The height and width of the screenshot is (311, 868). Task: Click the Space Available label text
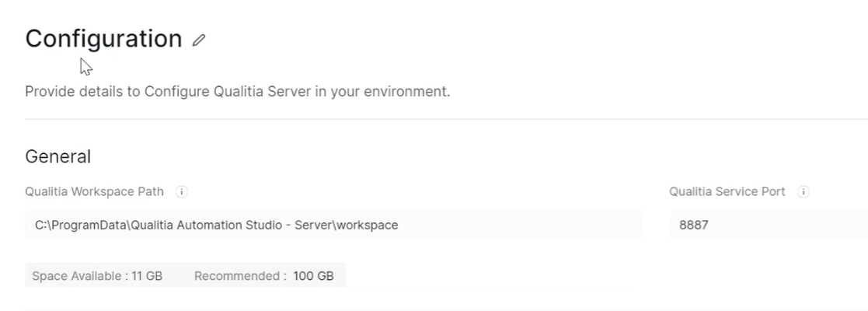pos(78,276)
